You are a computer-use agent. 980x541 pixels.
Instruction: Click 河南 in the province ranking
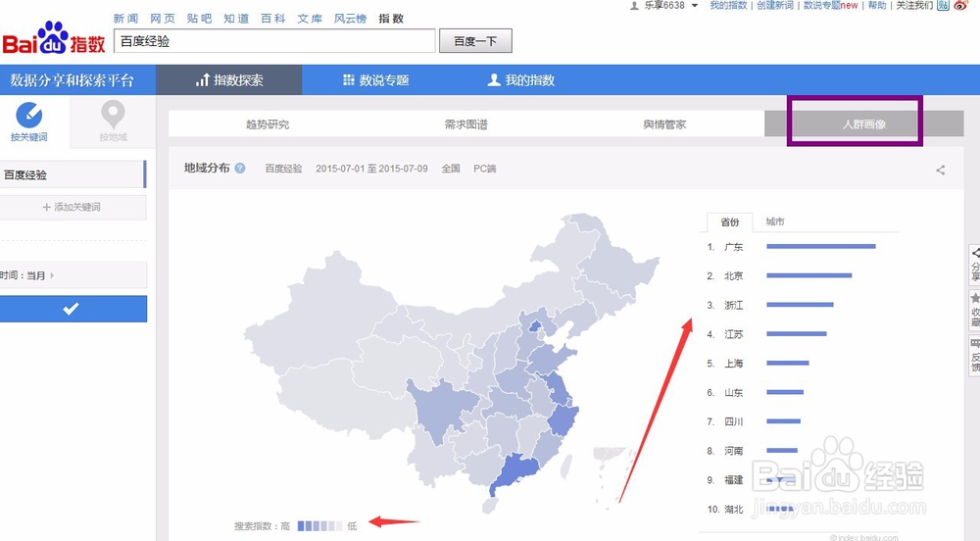coord(734,451)
